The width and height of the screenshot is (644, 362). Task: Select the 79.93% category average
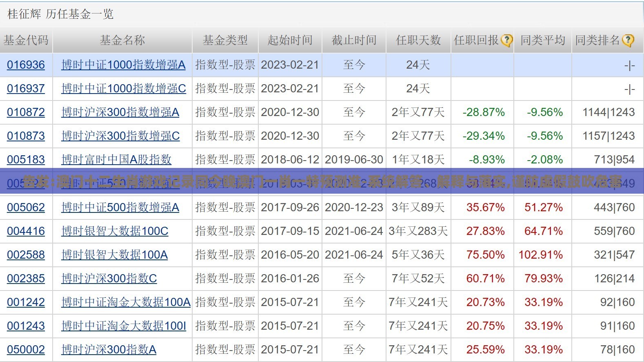[x=544, y=279]
